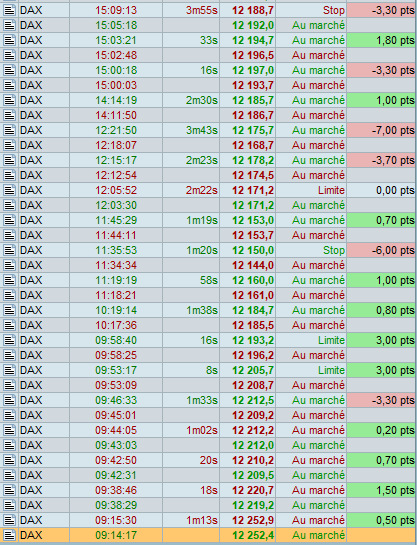Image resolution: width=417 pixels, height=545 pixels.
Task: Select the 0,00 pts result cell
Action: pos(381,190)
